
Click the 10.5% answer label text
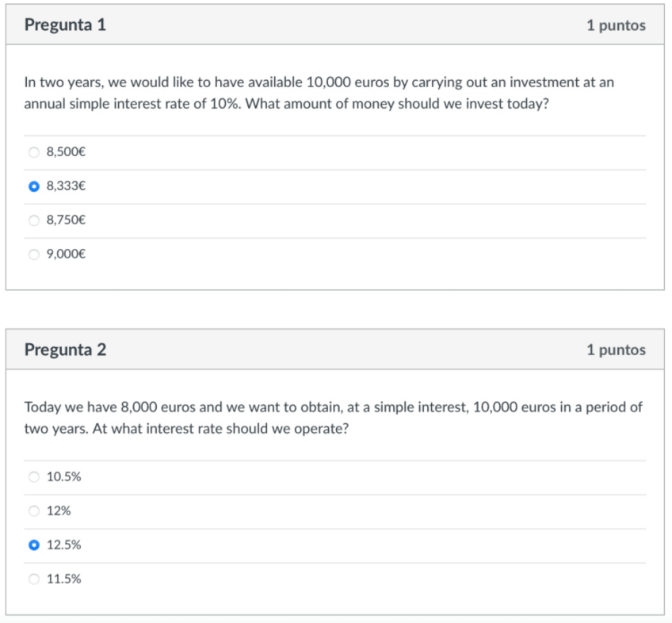(63, 477)
